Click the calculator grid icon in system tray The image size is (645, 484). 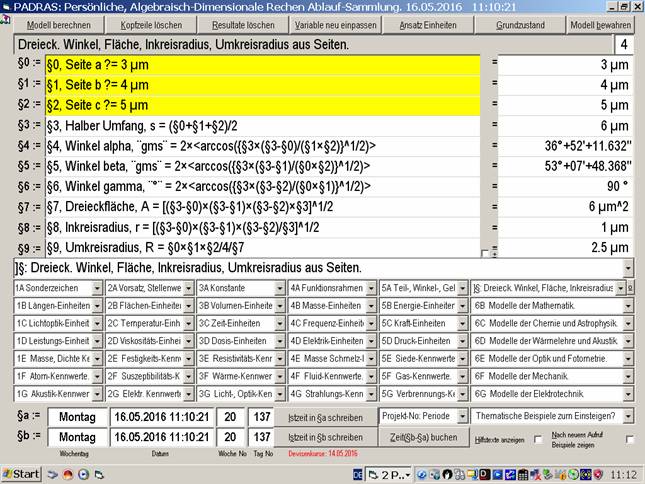click(x=523, y=475)
